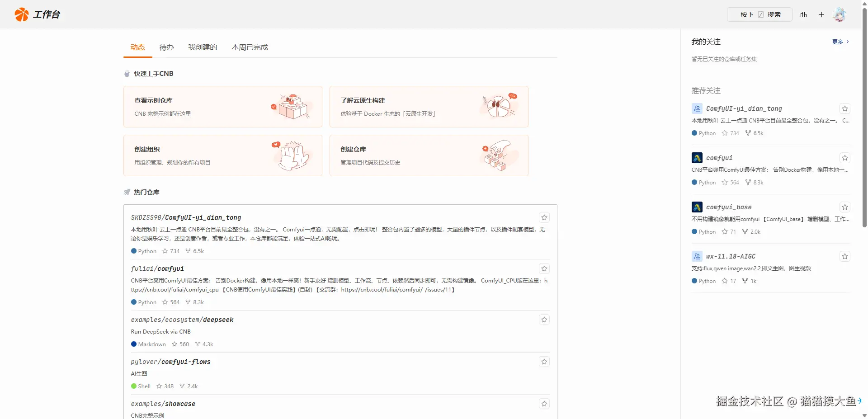Click the comfyui repository avatar in sidebar
This screenshot has width=868, height=419.
(x=697, y=158)
